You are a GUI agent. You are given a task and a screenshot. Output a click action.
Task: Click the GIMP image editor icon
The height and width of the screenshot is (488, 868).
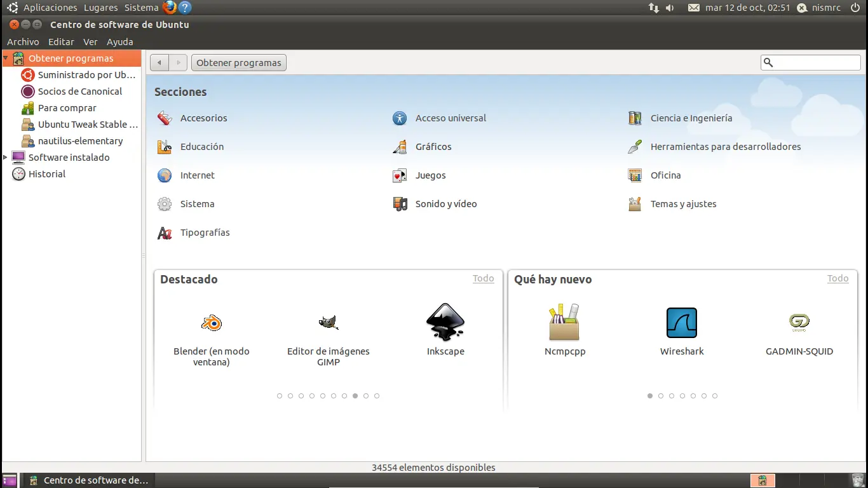click(x=328, y=323)
